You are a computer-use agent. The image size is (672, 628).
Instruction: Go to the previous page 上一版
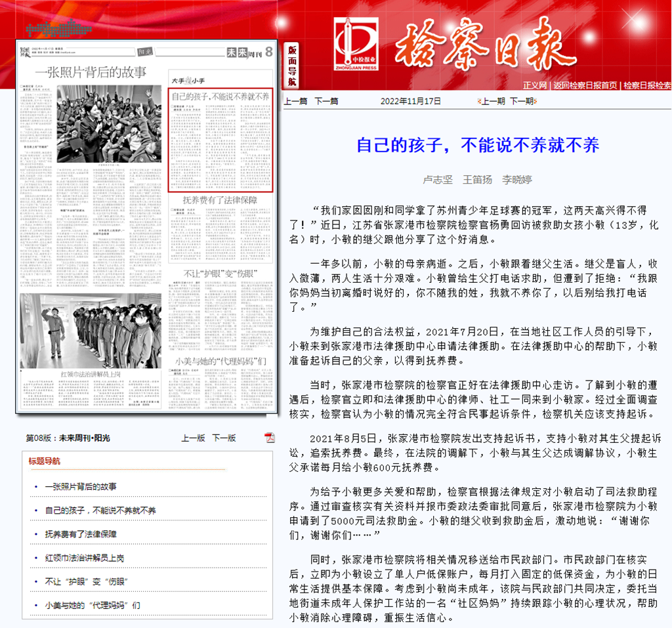193,438
